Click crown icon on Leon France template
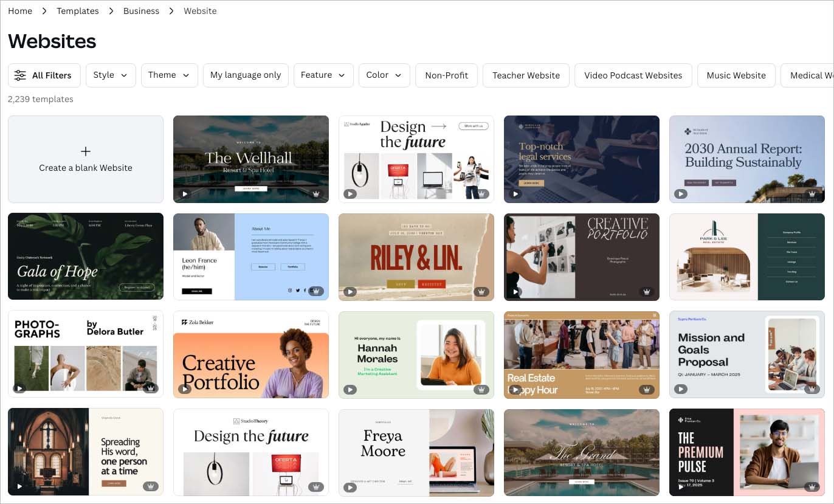Image resolution: width=834 pixels, height=504 pixels. [x=316, y=291]
